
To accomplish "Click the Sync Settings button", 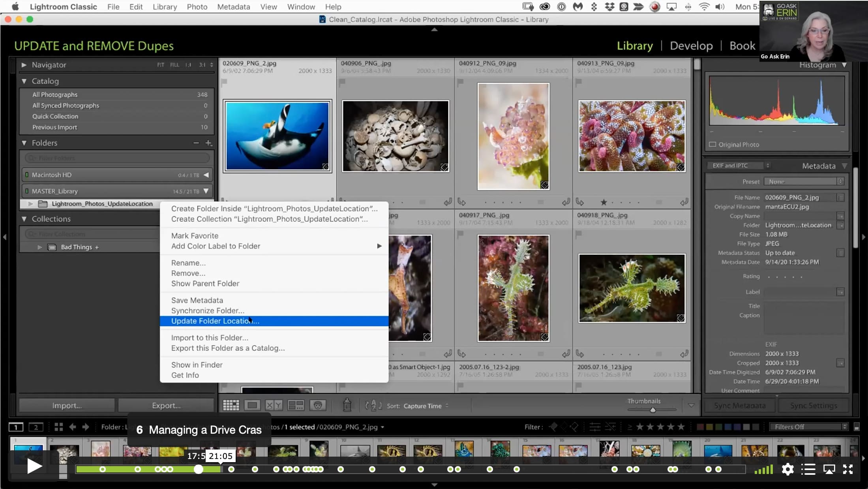I will [x=813, y=405].
